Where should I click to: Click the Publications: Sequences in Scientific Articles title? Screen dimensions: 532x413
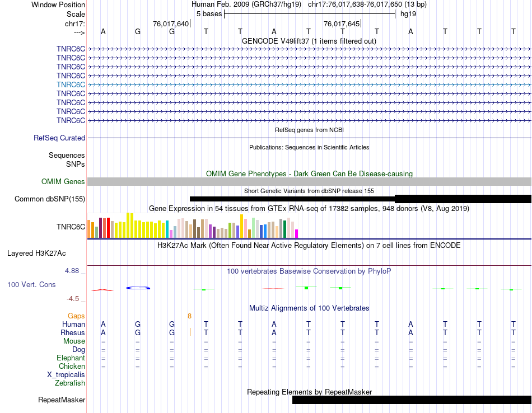tap(309, 147)
